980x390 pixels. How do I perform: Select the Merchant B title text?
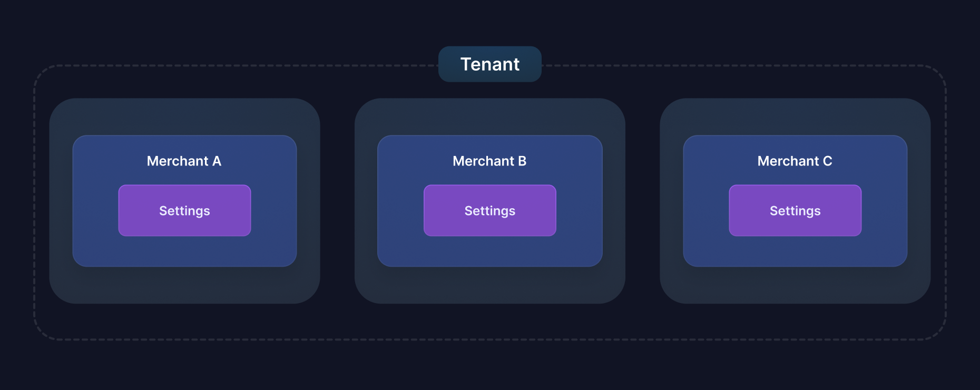pyautogui.click(x=489, y=161)
